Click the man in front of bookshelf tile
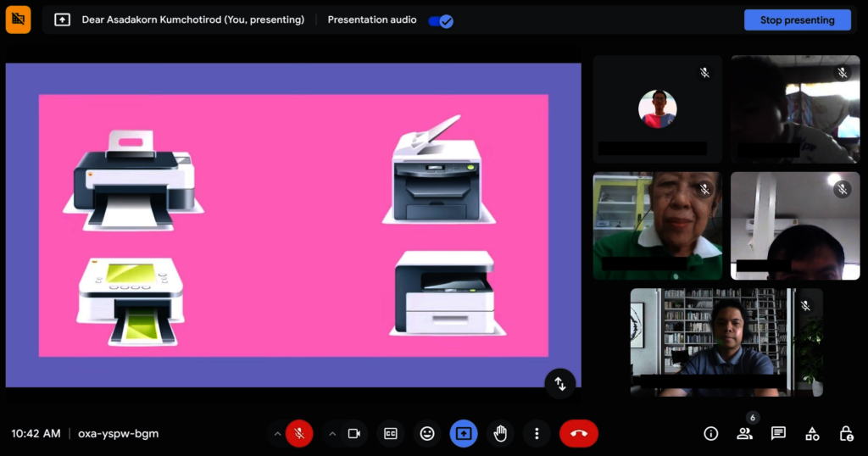 coord(726,342)
